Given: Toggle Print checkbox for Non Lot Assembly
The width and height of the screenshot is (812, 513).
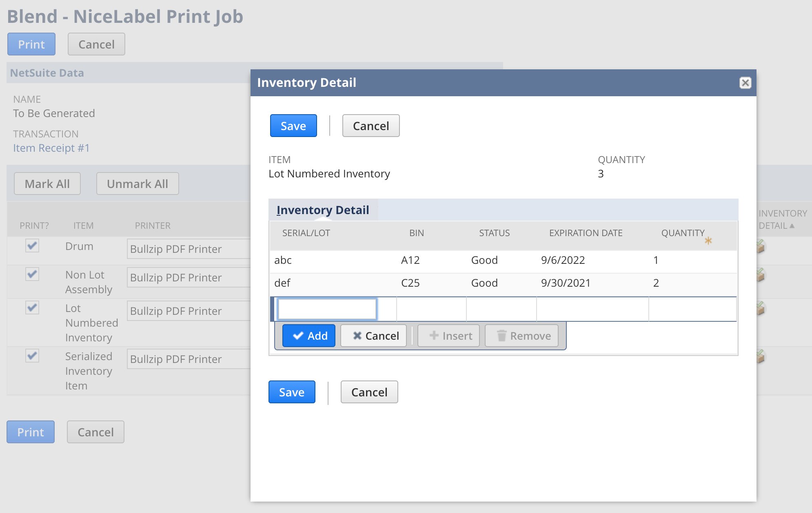Looking at the screenshot, I should (32, 274).
